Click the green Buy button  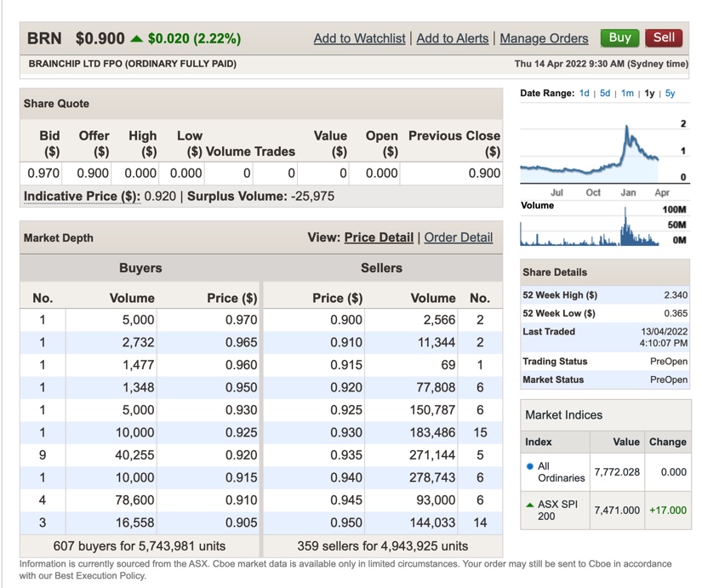point(619,37)
